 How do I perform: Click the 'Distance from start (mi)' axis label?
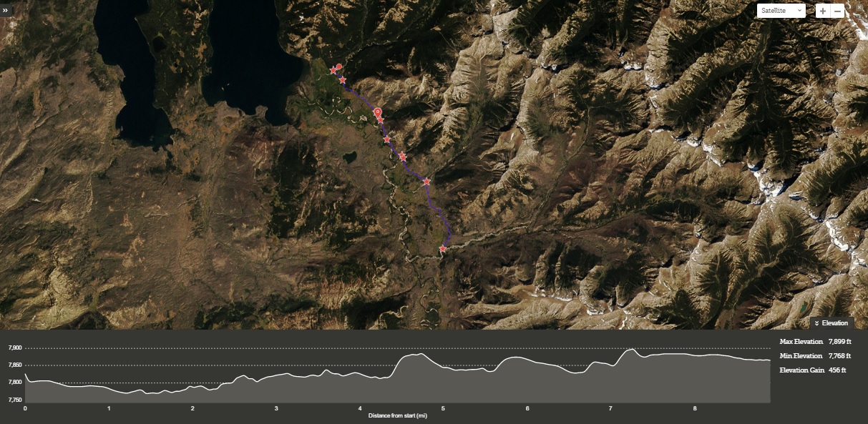click(x=397, y=415)
